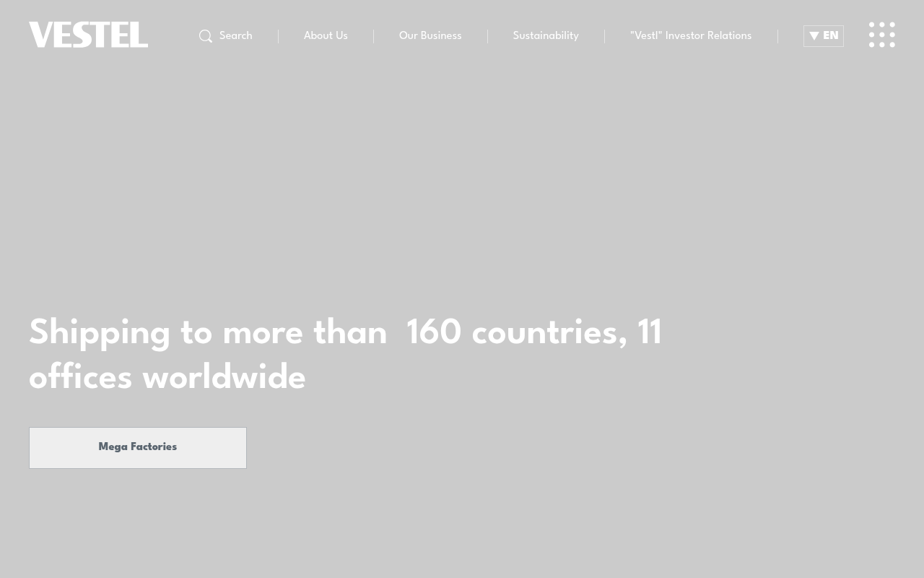This screenshot has width=924, height=578.
Task: Click the Vestel logo
Action: pos(88,35)
